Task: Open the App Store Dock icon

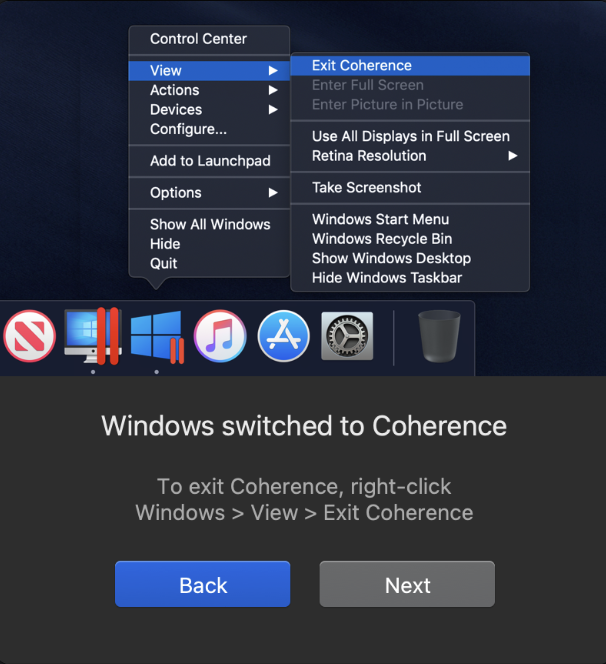Action: tap(283, 336)
